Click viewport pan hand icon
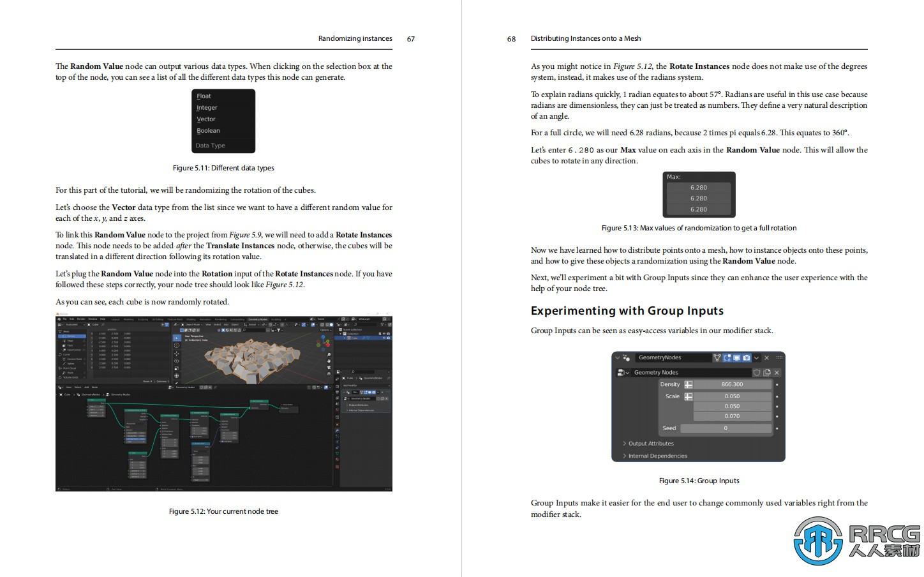 329,361
